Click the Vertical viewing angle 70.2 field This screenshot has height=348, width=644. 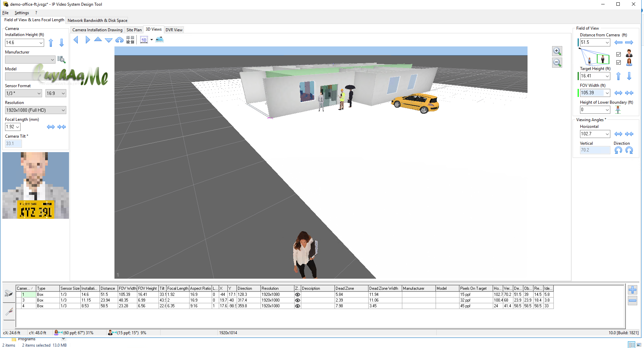[595, 150]
